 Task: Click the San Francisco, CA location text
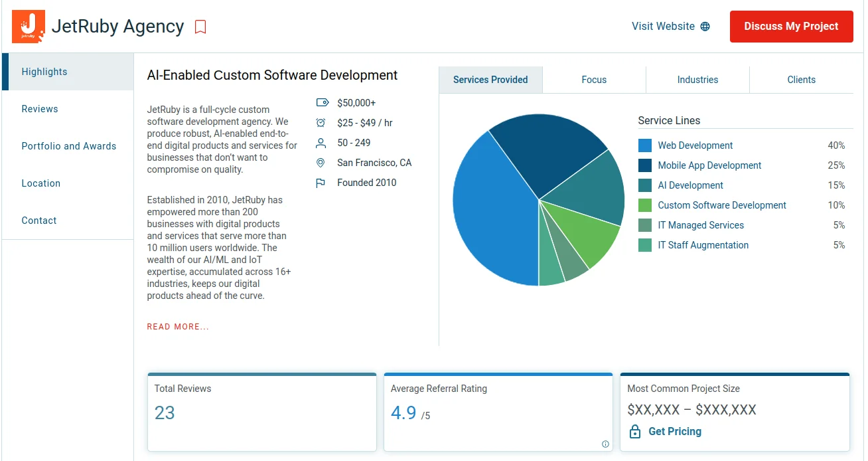(374, 163)
